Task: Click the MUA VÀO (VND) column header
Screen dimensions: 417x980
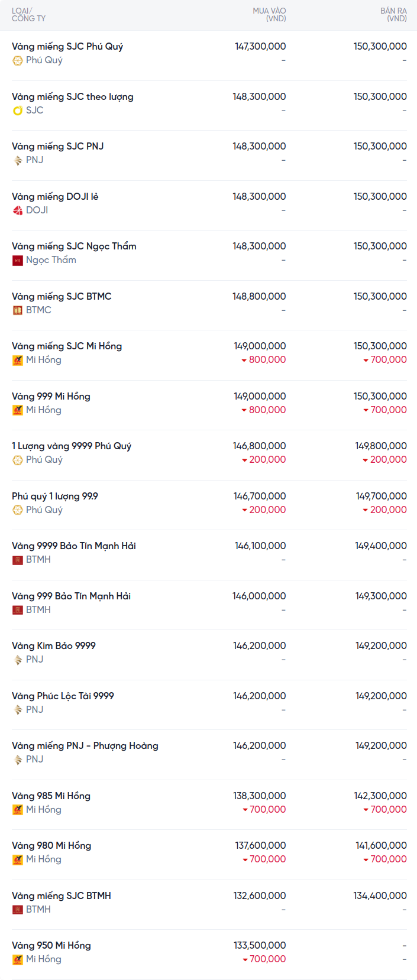Action: click(x=269, y=15)
